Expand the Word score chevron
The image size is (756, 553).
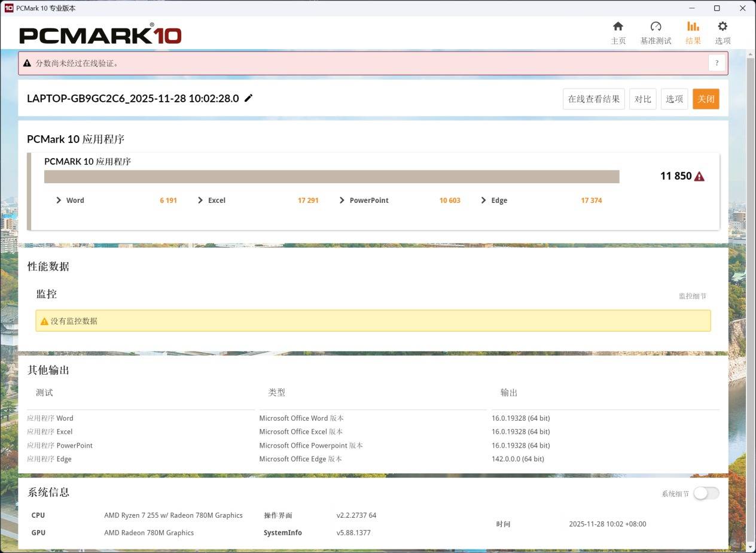coord(59,200)
